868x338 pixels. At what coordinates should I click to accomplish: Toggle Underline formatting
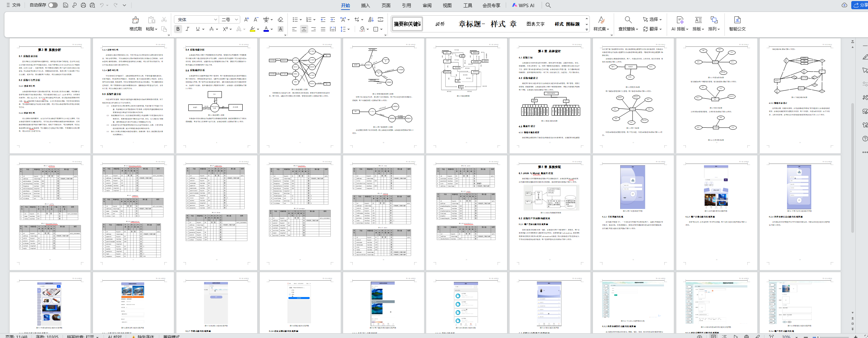pos(198,29)
